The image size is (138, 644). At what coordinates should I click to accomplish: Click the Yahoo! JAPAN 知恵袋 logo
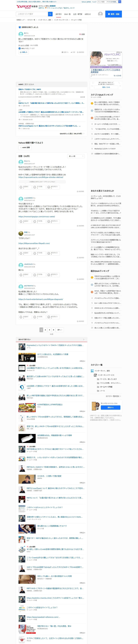click(27, 7)
